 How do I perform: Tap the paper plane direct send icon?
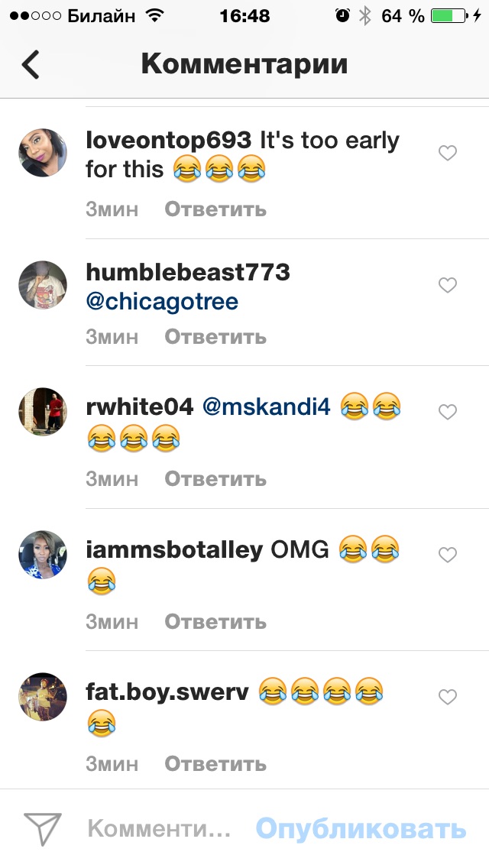(43, 829)
